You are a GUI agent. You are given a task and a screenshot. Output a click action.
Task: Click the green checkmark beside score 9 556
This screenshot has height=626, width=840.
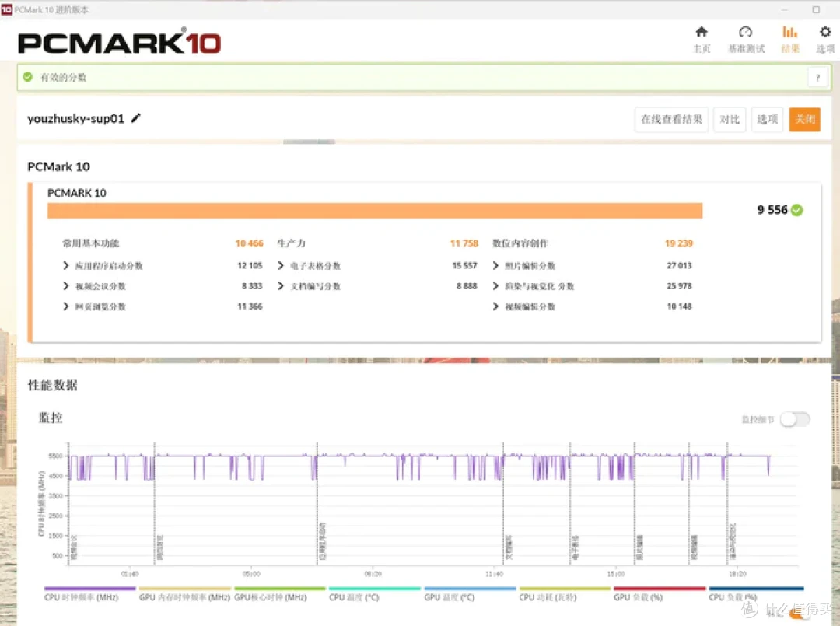point(796,210)
